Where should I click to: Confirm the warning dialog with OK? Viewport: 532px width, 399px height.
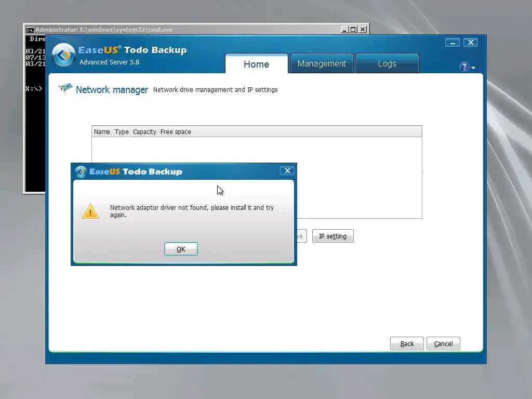pyautogui.click(x=181, y=249)
